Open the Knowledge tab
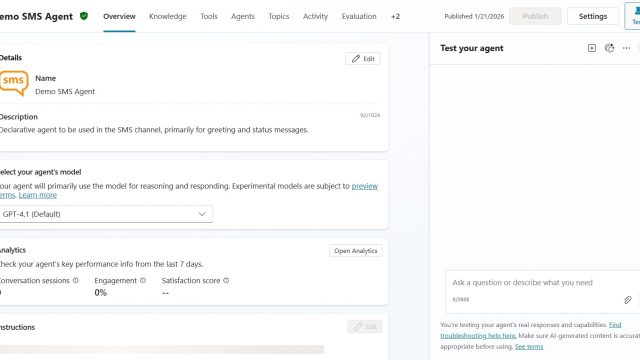 click(x=168, y=16)
